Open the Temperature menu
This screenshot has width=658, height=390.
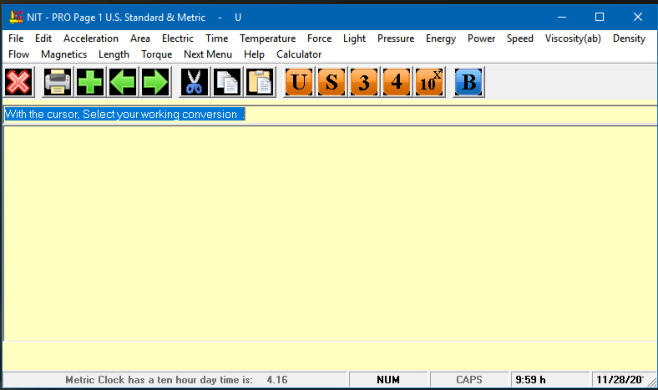pyautogui.click(x=268, y=39)
